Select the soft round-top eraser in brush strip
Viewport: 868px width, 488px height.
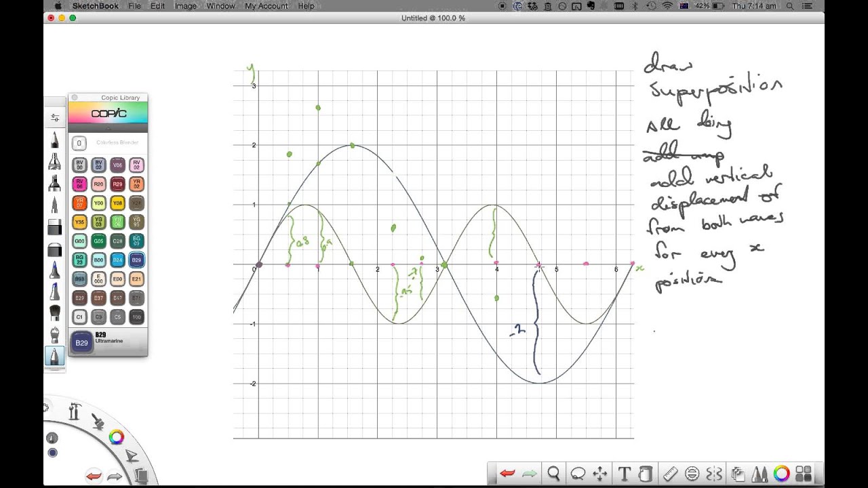pos(55,249)
